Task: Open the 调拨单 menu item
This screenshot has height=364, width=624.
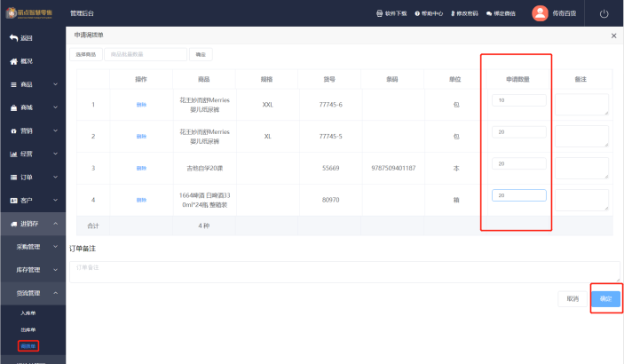Action: pos(28,346)
